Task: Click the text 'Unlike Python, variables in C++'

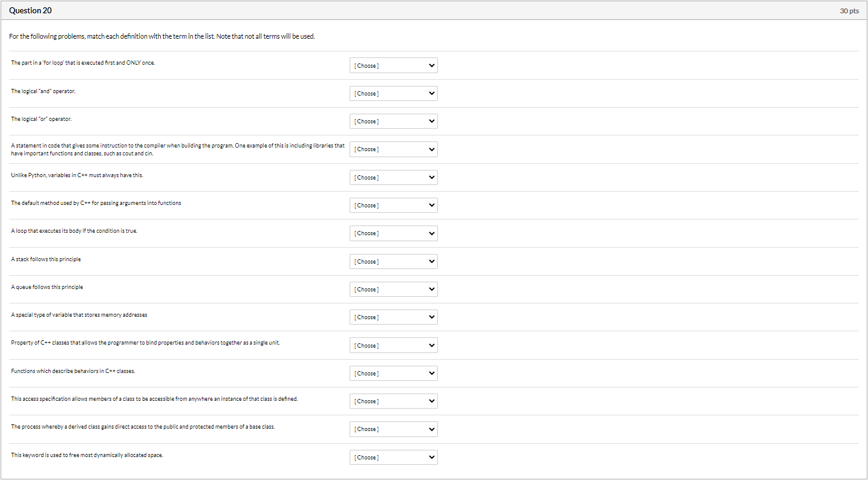Action: [x=77, y=175]
